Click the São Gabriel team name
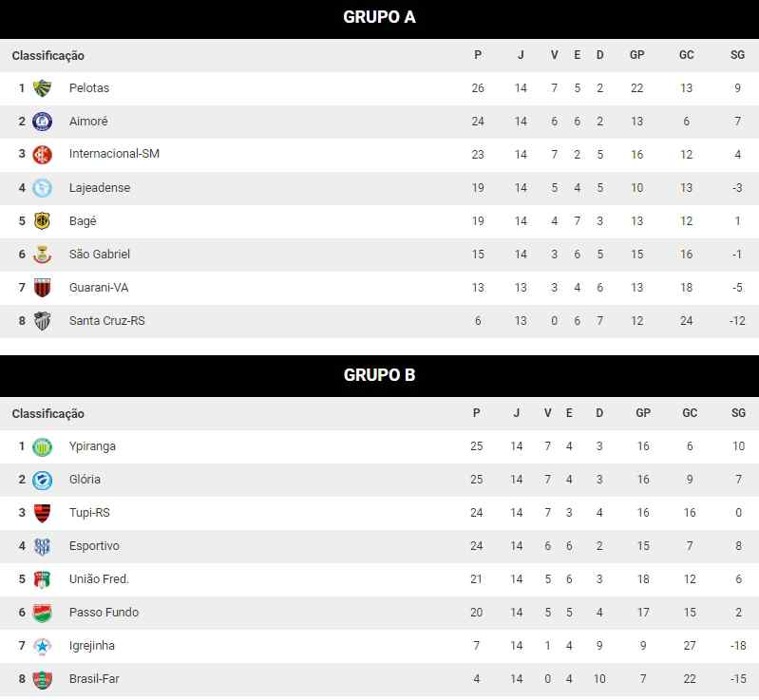This screenshot has width=759, height=700. coord(100,255)
